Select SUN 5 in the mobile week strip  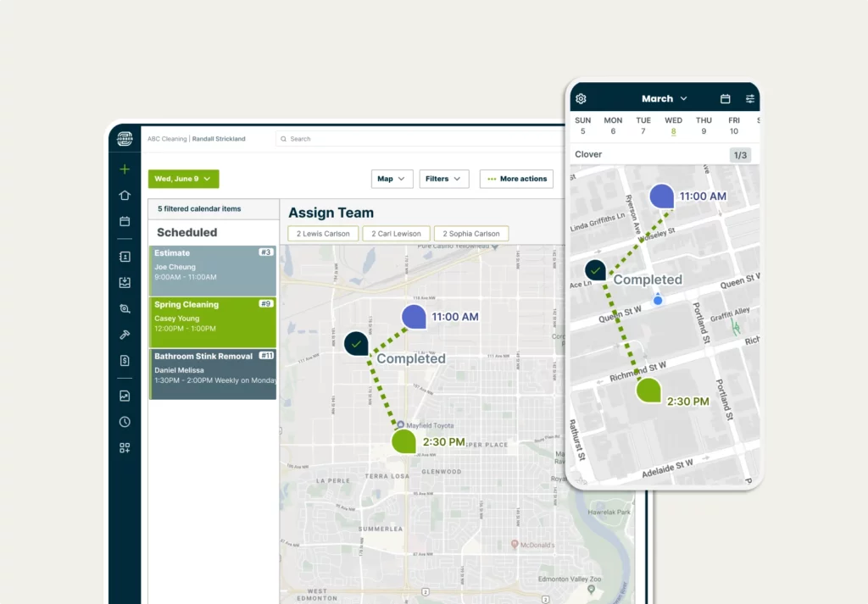(583, 125)
